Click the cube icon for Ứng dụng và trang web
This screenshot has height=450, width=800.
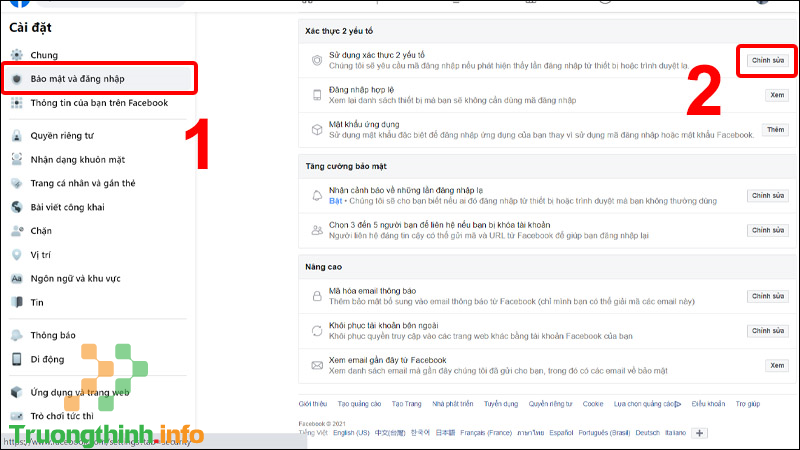17,392
